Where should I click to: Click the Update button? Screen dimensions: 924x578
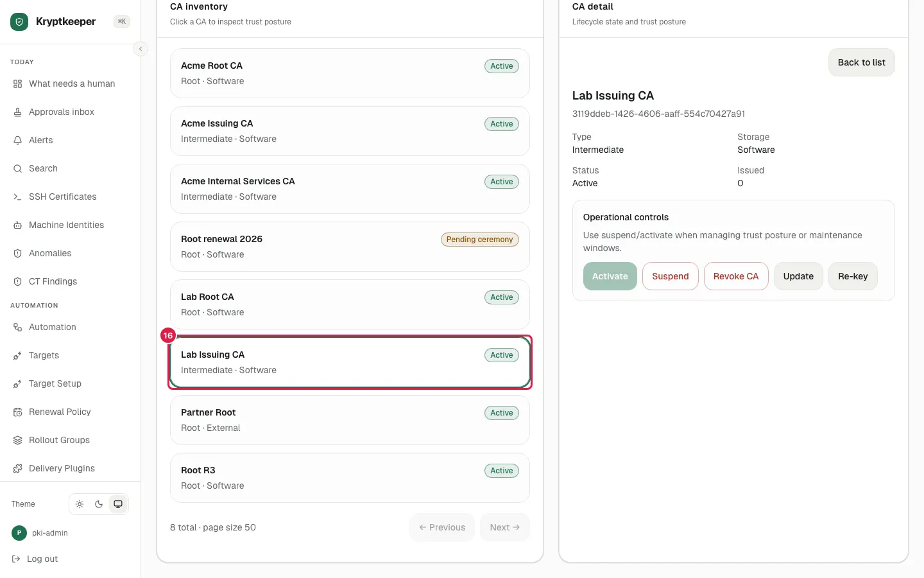(798, 276)
